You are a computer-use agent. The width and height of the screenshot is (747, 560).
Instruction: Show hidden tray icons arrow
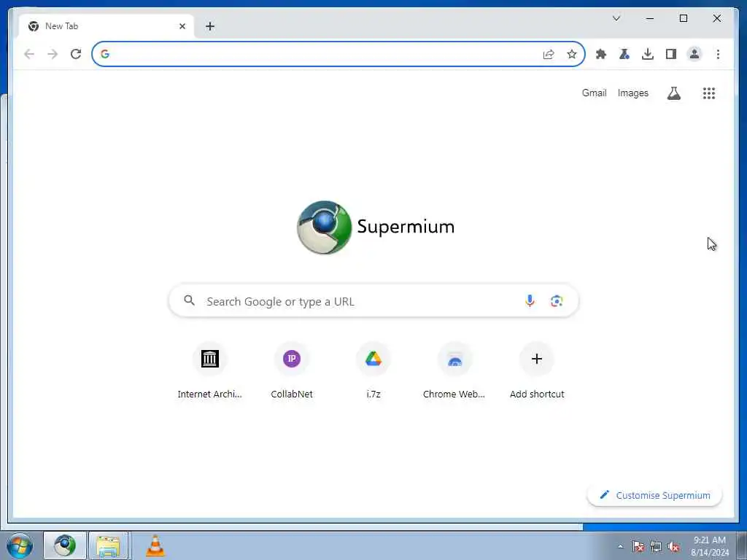pyautogui.click(x=620, y=546)
